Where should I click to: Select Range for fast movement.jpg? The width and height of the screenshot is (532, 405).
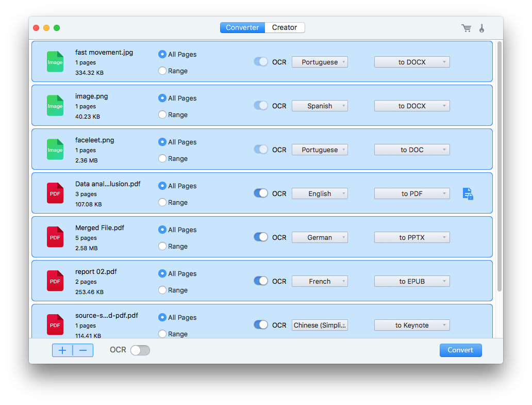point(162,71)
